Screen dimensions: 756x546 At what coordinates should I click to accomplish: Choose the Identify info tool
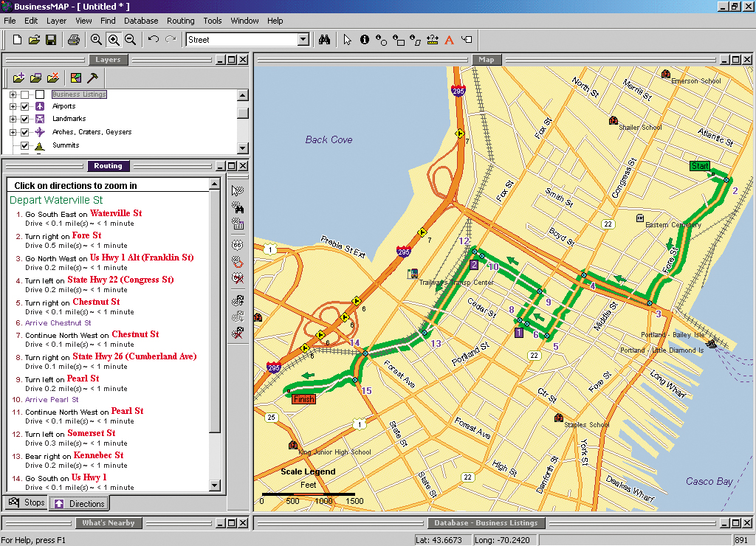point(365,40)
